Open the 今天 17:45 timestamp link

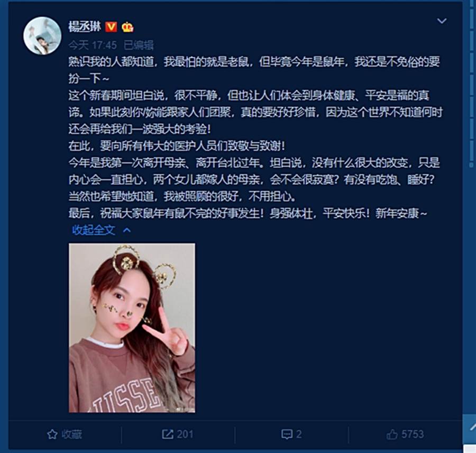click(93, 46)
